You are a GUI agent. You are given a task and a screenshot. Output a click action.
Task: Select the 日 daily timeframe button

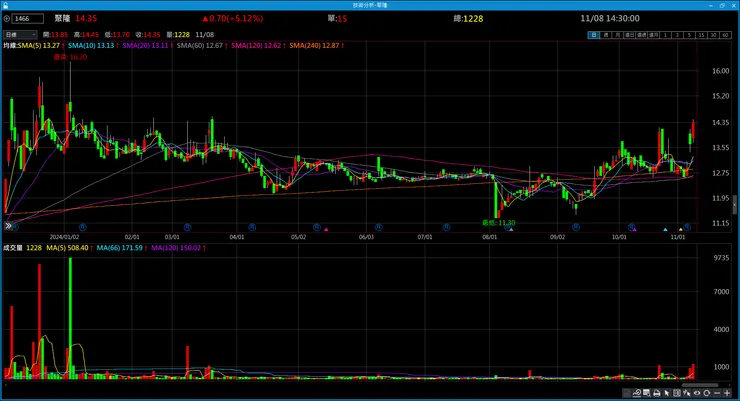[594, 35]
